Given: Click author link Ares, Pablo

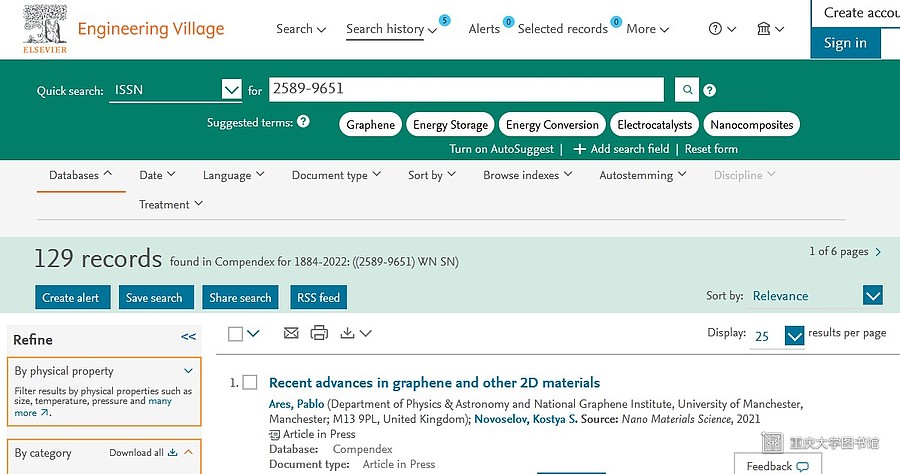Looking at the screenshot, I should click(x=296, y=404).
